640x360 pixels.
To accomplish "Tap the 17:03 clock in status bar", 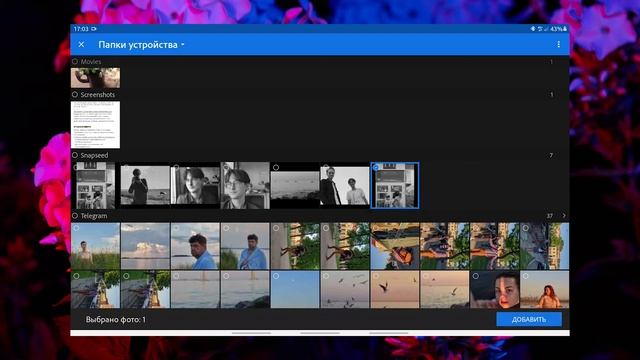I will [x=81, y=29].
